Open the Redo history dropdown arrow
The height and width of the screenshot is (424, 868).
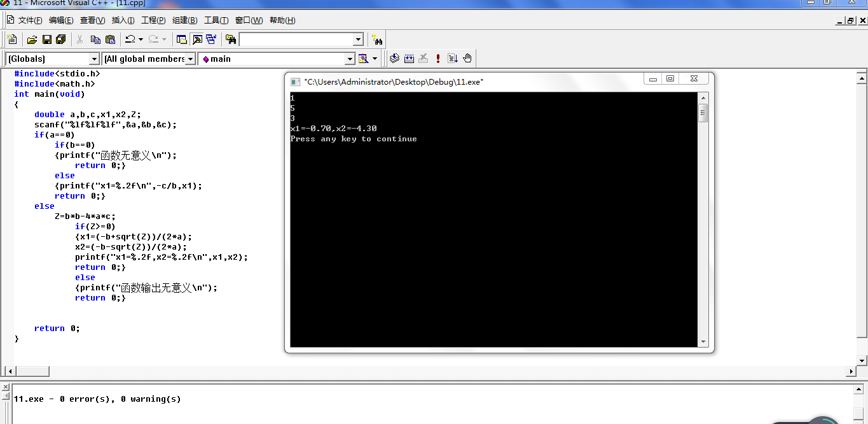(164, 39)
